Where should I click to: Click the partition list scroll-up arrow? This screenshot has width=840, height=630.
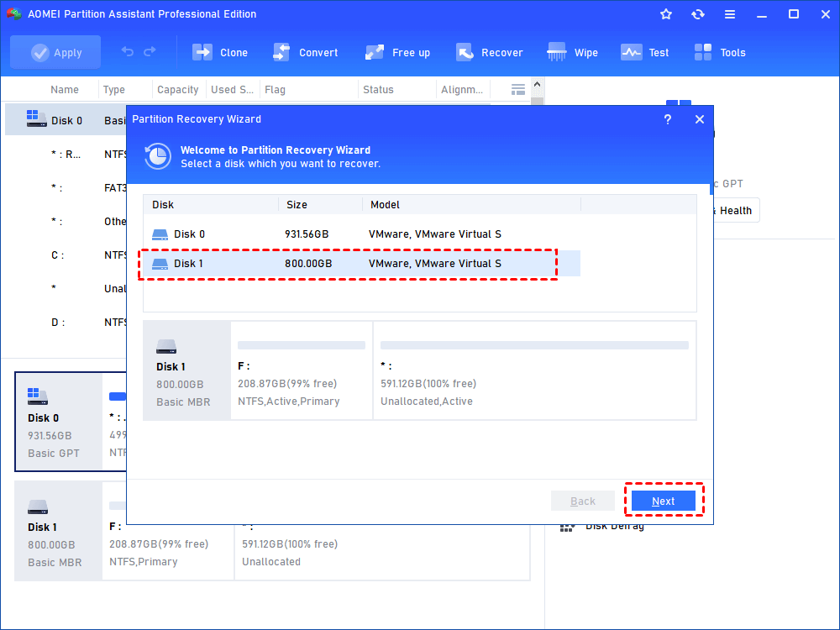click(538, 85)
